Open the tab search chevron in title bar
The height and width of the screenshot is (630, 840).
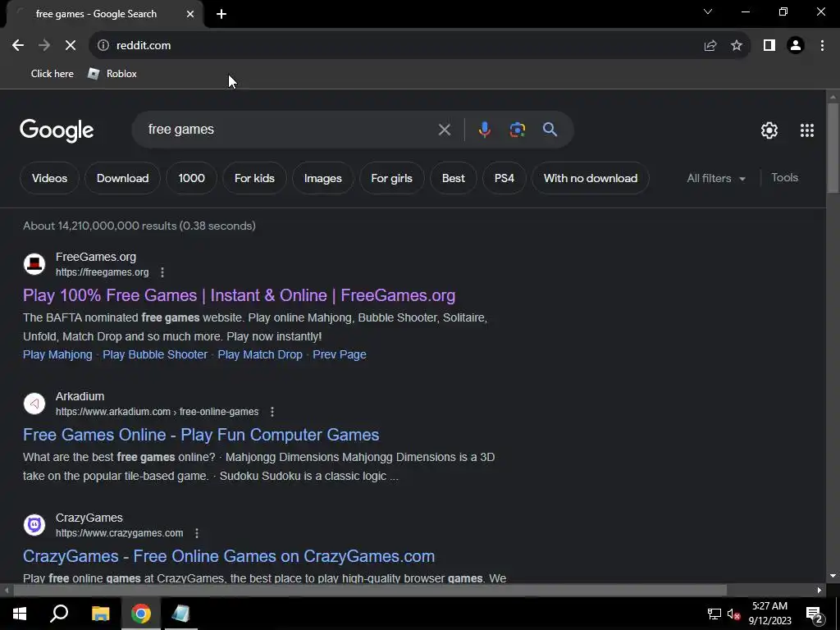[708, 11]
